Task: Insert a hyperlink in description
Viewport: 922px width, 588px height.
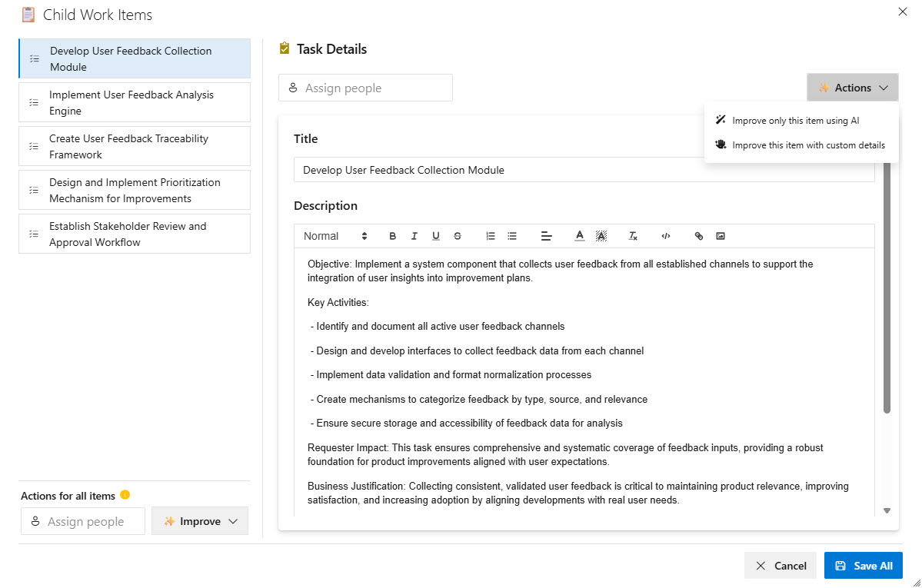Action: 699,236
